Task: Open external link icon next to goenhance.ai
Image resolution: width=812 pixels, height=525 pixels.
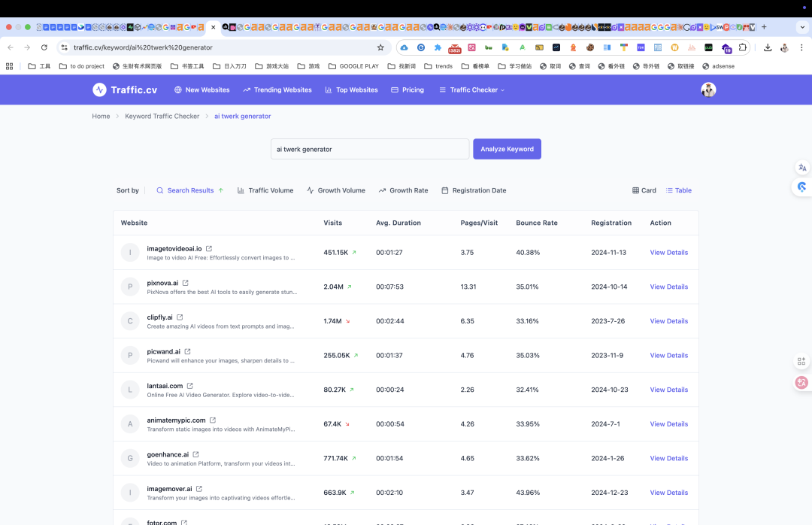Action: (195, 454)
